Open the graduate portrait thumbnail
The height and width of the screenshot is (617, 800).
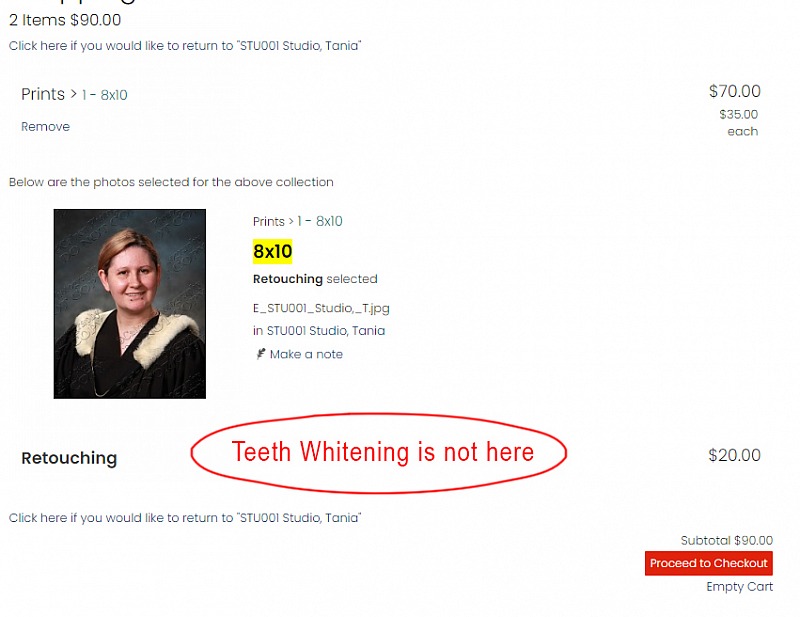tap(130, 304)
